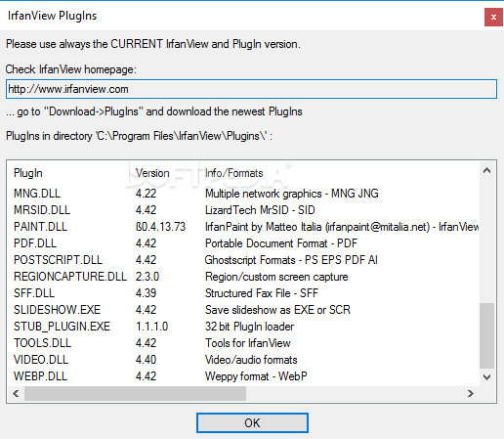The width and height of the screenshot is (504, 439).
Task: Click version 1.1.1.0 of STUB_PLUGIN.EXE
Action: point(151,327)
